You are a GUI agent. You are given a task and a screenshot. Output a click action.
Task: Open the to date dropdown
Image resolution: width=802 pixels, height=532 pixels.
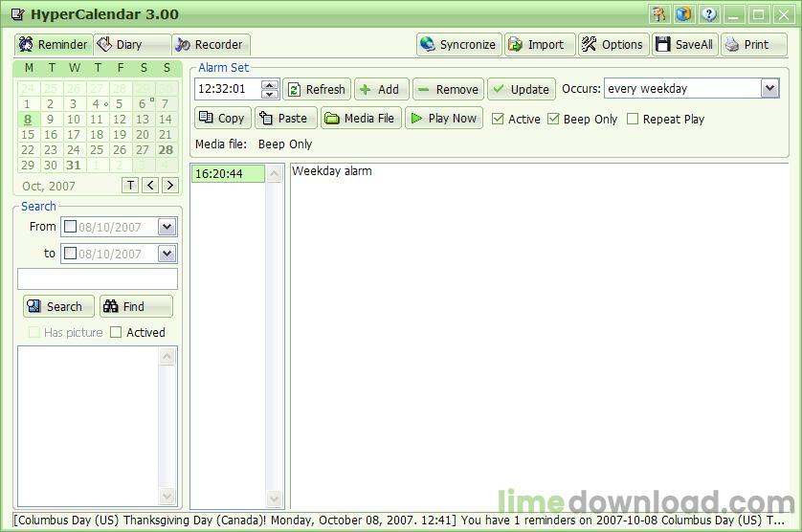pos(167,254)
